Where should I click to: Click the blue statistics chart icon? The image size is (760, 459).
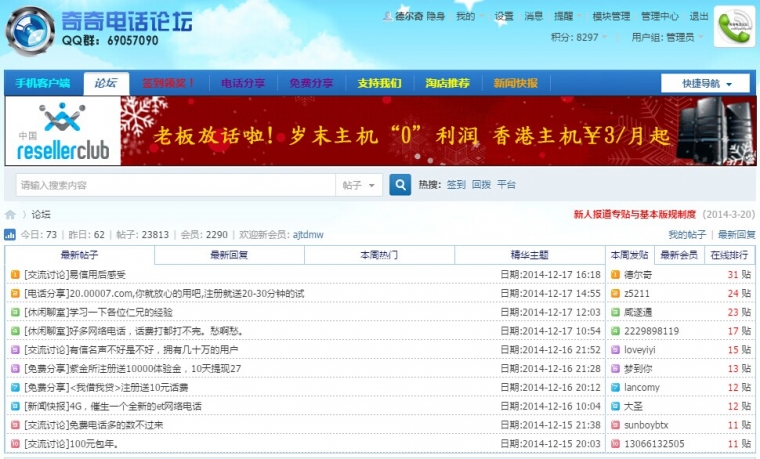pos(10,235)
